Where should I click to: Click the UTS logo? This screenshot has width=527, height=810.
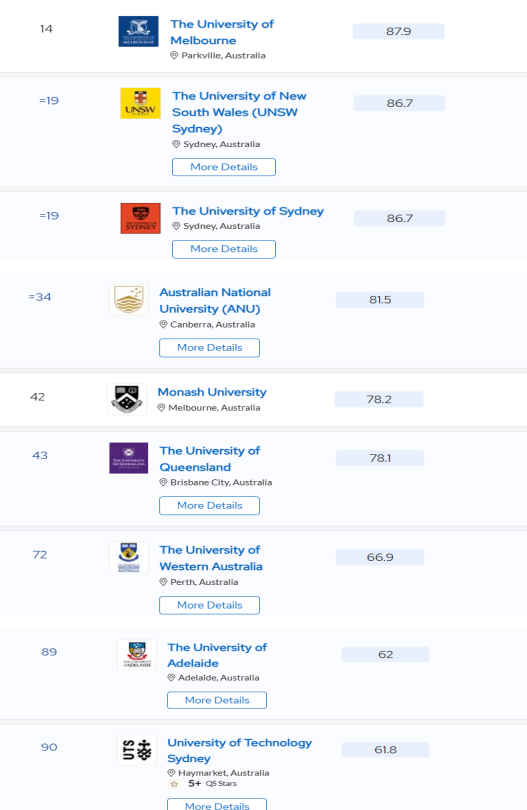137,750
